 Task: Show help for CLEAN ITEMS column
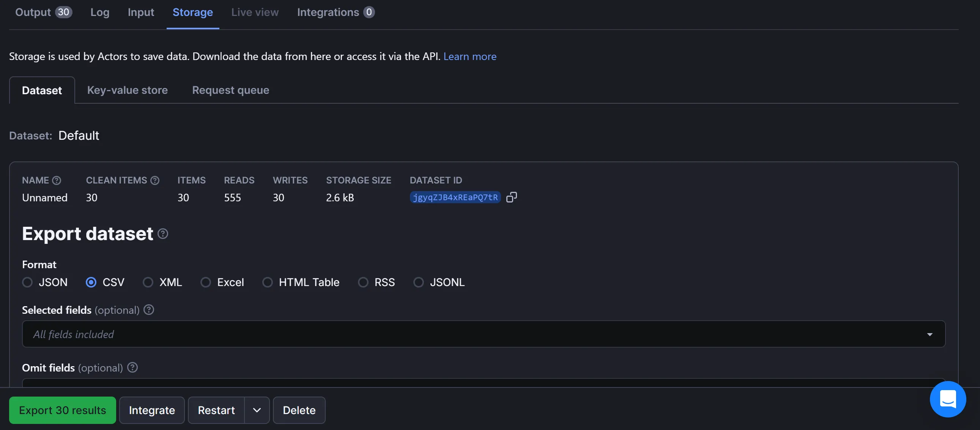point(155,180)
